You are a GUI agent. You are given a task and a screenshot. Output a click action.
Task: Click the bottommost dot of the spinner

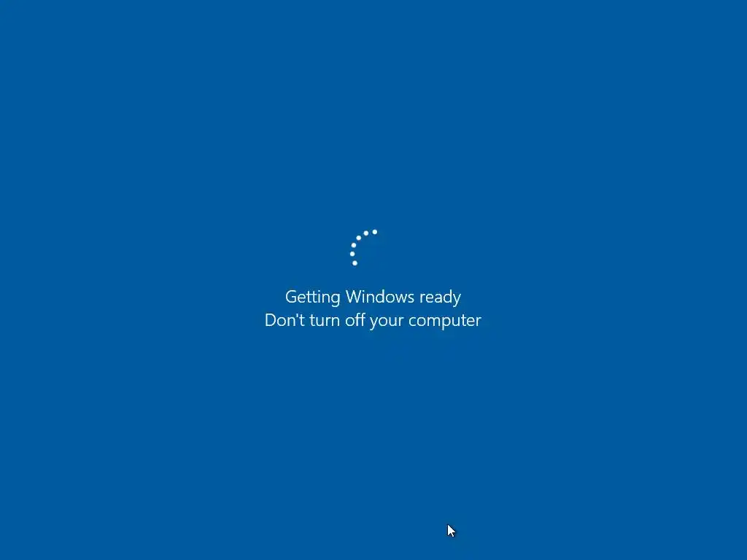click(x=355, y=262)
